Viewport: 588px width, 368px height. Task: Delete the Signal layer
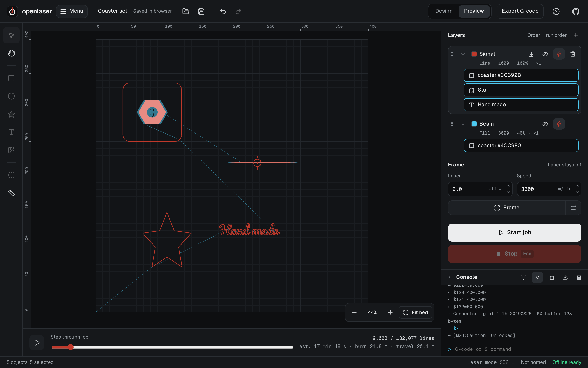(573, 54)
